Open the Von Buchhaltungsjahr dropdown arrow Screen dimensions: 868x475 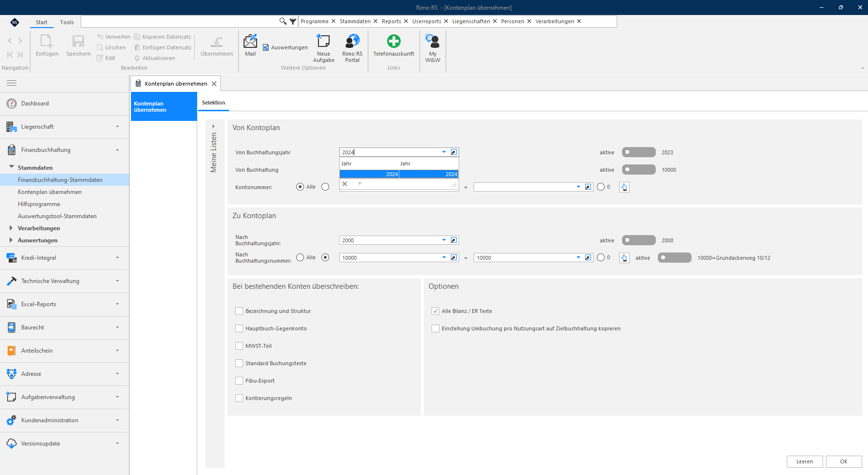(x=444, y=152)
